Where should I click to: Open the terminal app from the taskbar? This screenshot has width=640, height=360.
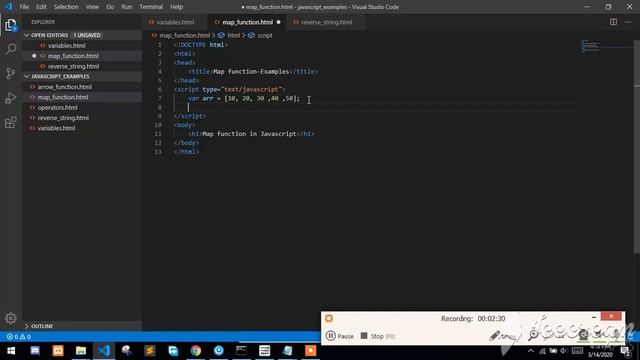(x=241, y=351)
